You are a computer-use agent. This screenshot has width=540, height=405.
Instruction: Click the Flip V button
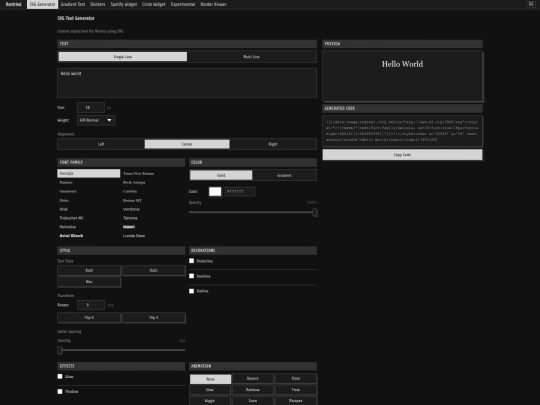(x=154, y=318)
